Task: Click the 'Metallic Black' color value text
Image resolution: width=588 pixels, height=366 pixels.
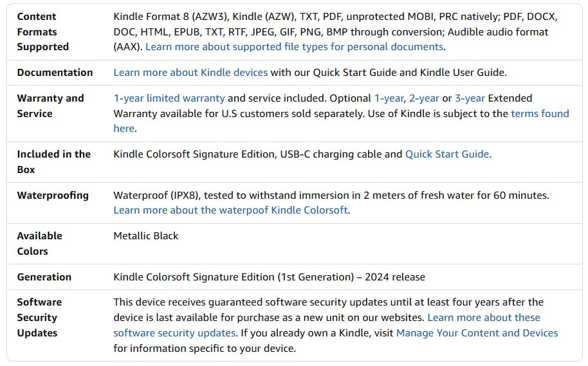Action: (x=146, y=236)
